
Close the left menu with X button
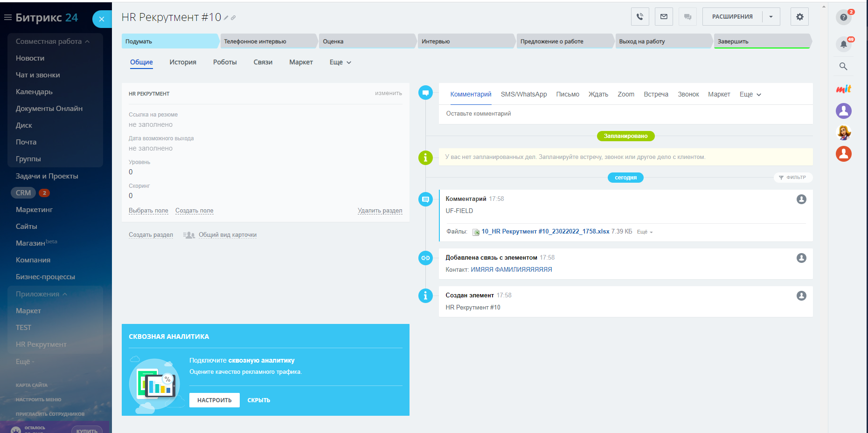click(x=102, y=19)
